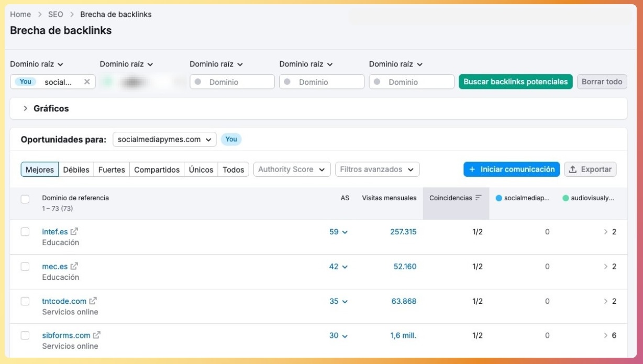Open socialmediapymes.com domain selector
Screen dimensions: 643x364
[x=164, y=140]
